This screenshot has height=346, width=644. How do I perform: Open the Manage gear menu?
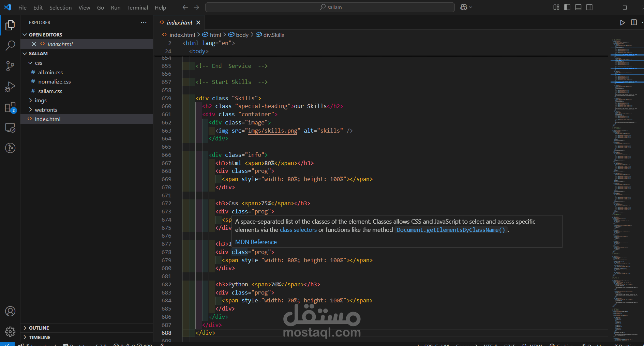(10, 331)
